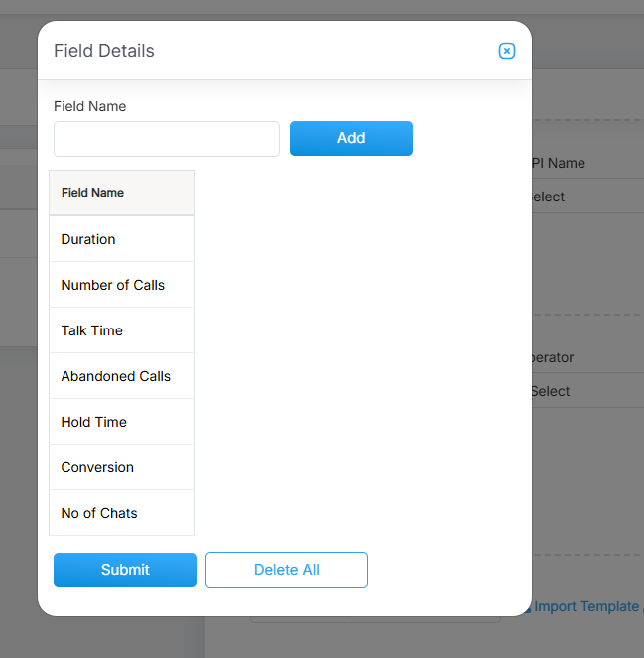Image resolution: width=644 pixels, height=658 pixels.
Task: Click the Field Details dialog title
Action: [x=104, y=51]
